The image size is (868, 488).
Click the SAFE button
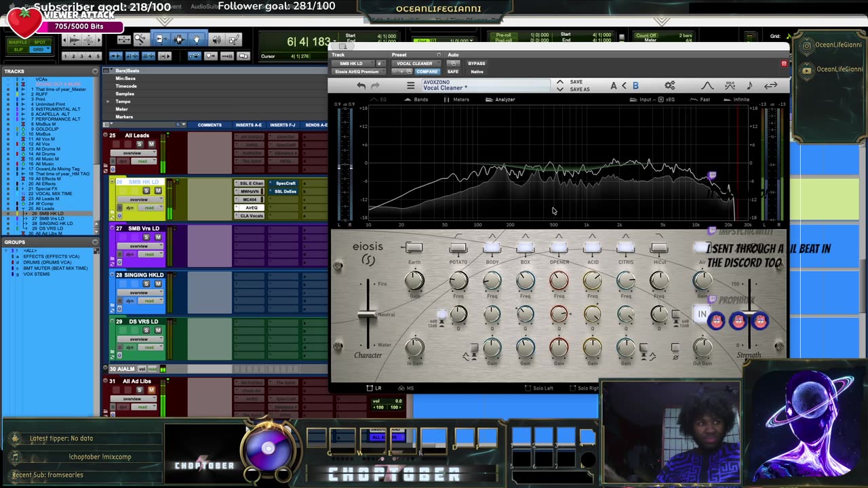pos(452,71)
